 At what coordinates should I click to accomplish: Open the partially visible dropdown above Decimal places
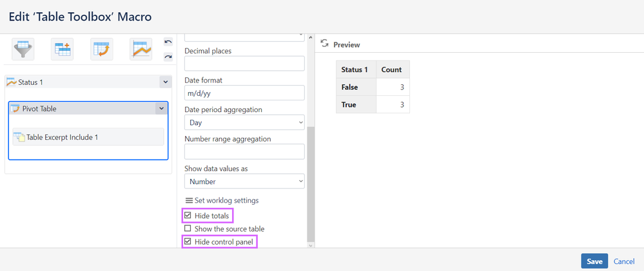point(244,37)
